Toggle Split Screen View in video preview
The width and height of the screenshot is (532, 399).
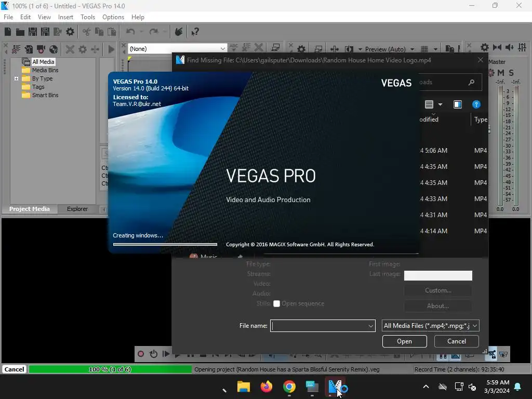pyautogui.click(x=349, y=49)
